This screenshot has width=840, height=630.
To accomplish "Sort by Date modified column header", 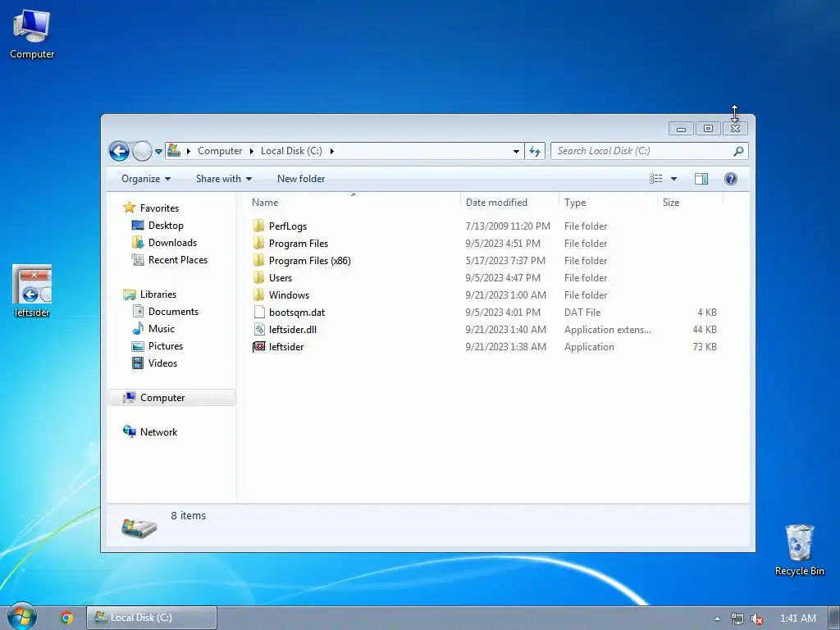I will click(509, 203).
